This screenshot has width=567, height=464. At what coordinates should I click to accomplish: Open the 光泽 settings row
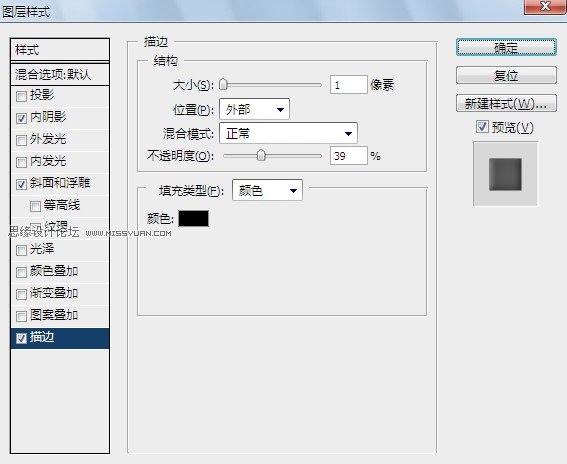[60, 250]
